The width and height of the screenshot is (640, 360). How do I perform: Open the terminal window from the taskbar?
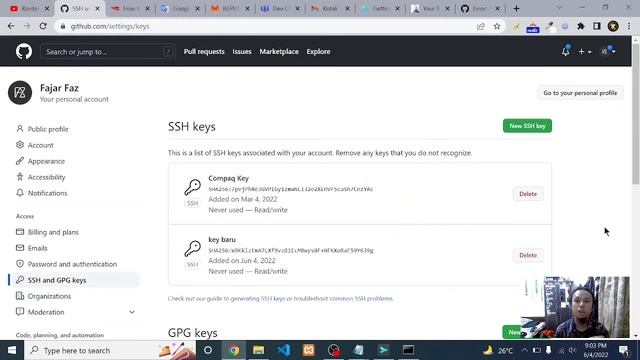click(408, 350)
